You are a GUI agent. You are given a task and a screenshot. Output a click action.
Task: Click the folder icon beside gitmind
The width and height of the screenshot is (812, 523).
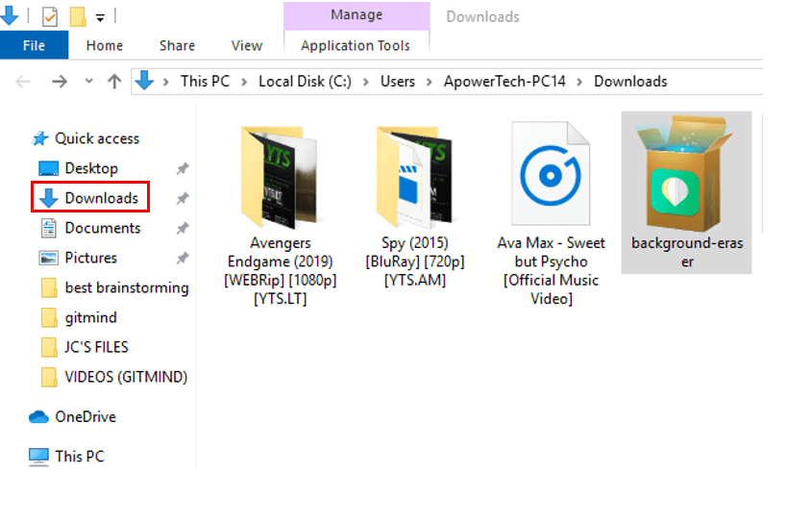[x=49, y=317]
